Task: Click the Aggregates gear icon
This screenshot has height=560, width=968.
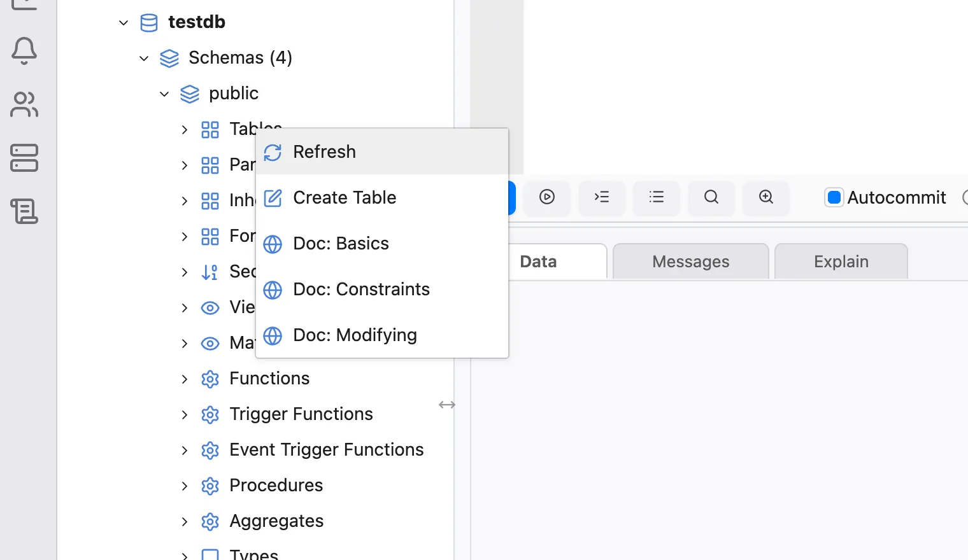Action: click(210, 522)
